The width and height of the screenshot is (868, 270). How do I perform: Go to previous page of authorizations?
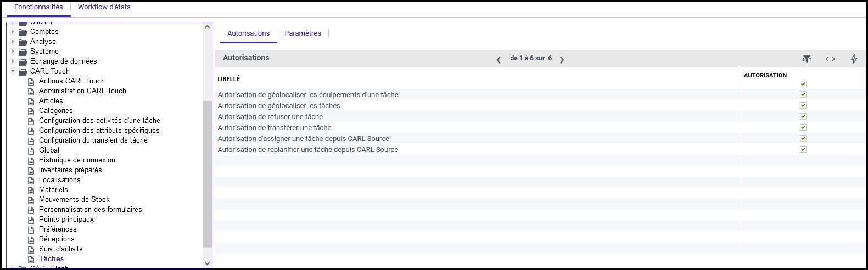(499, 60)
